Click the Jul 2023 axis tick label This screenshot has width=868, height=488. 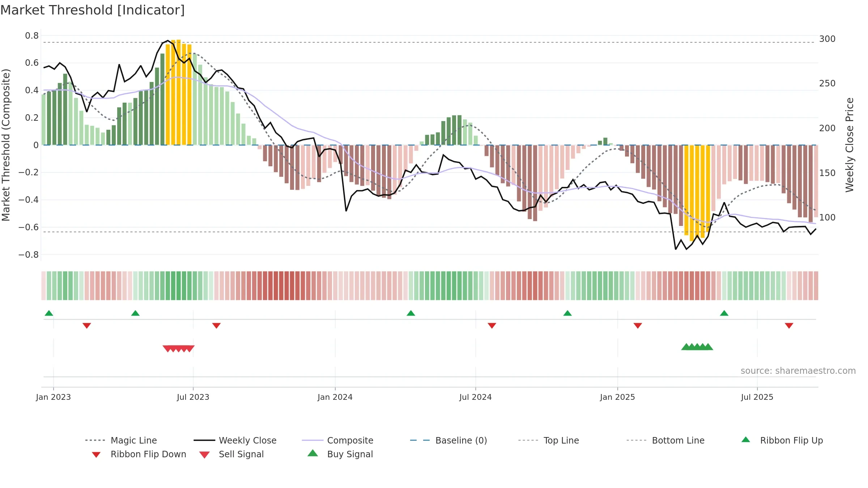coord(193,397)
